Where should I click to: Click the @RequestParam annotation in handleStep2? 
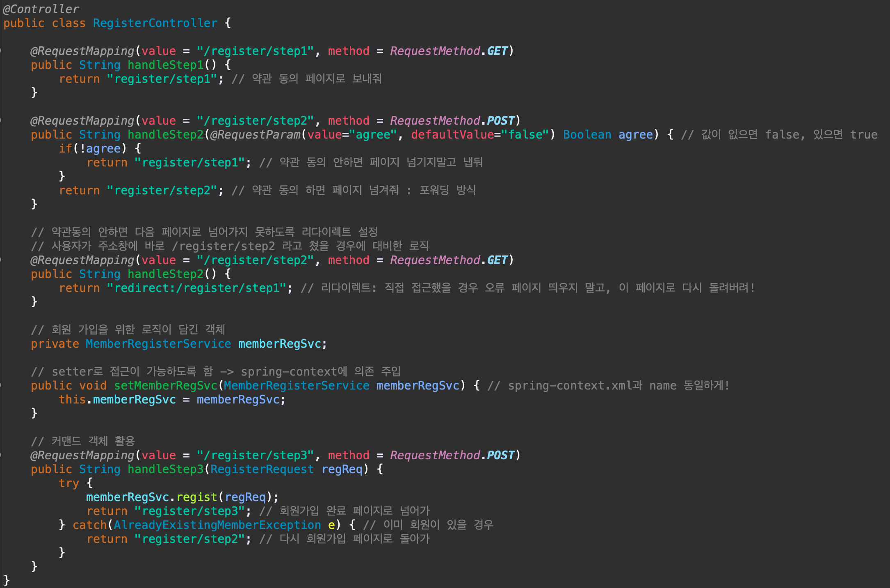point(256,134)
